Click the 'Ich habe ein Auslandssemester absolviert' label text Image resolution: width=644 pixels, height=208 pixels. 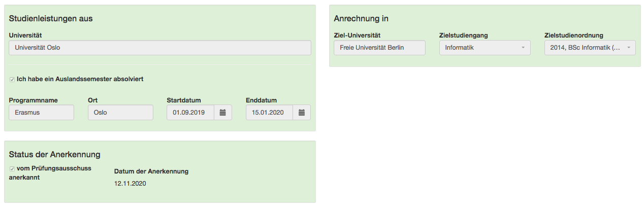(x=80, y=79)
